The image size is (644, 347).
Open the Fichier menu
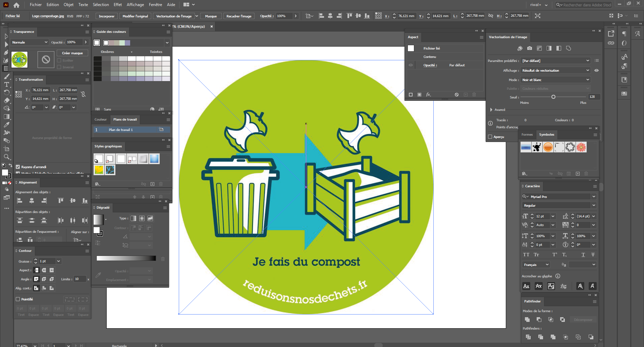36,5
